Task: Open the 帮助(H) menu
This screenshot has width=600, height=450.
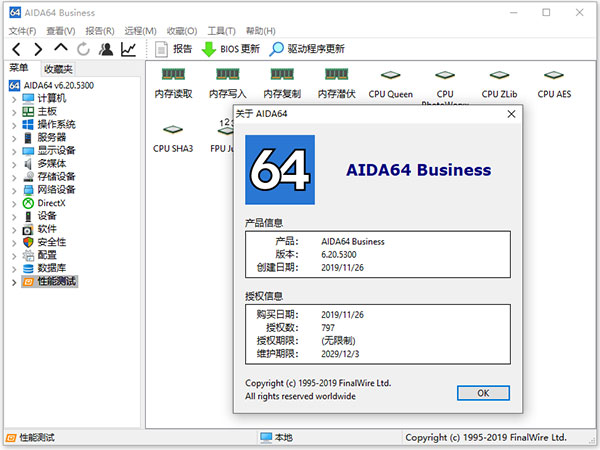Action: pyautogui.click(x=260, y=31)
